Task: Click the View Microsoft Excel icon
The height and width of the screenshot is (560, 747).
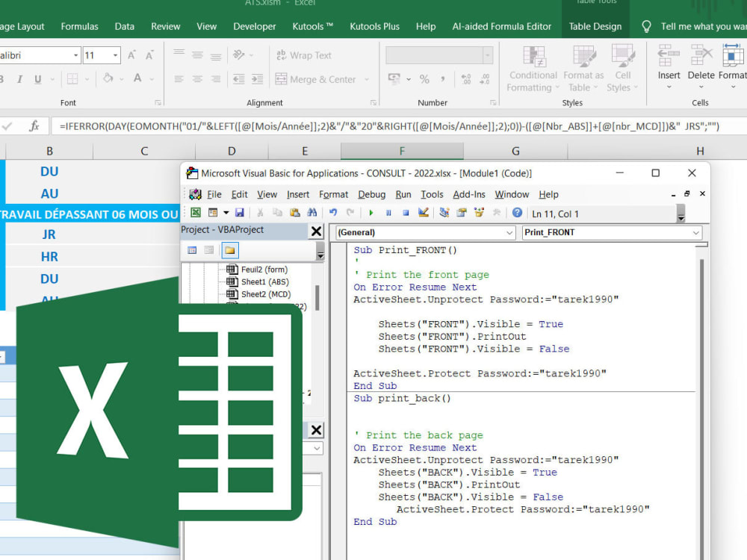Action: click(195, 214)
